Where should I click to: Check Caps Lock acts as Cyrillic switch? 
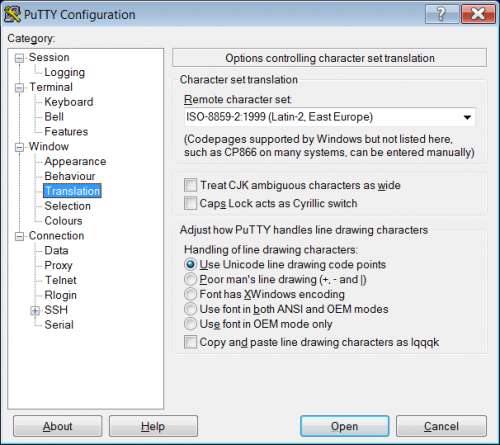[190, 203]
